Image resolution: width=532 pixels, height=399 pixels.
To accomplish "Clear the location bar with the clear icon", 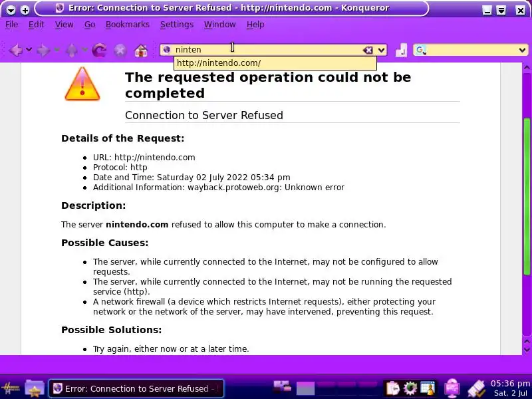I will [x=368, y=51].
